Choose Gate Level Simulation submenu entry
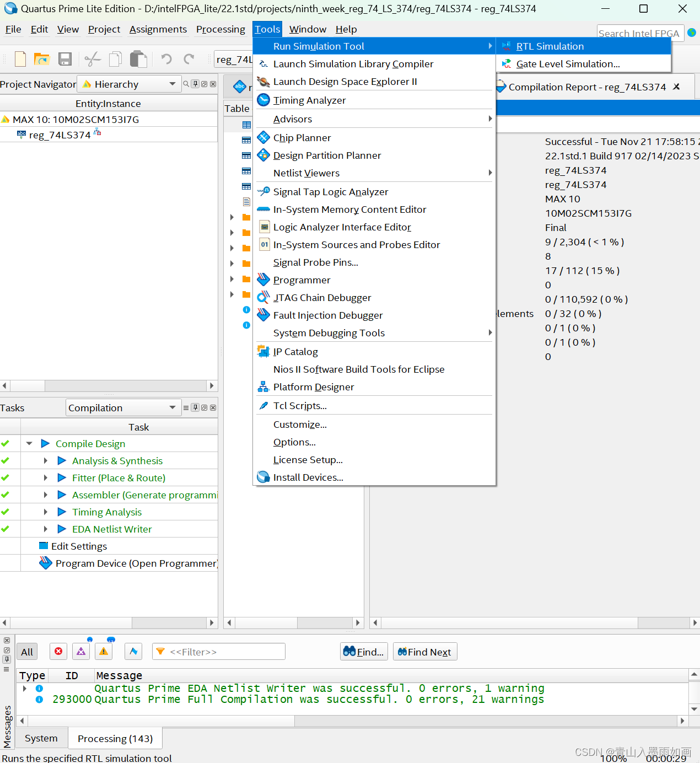The image size is (700, 763). [x=583, y=64]
